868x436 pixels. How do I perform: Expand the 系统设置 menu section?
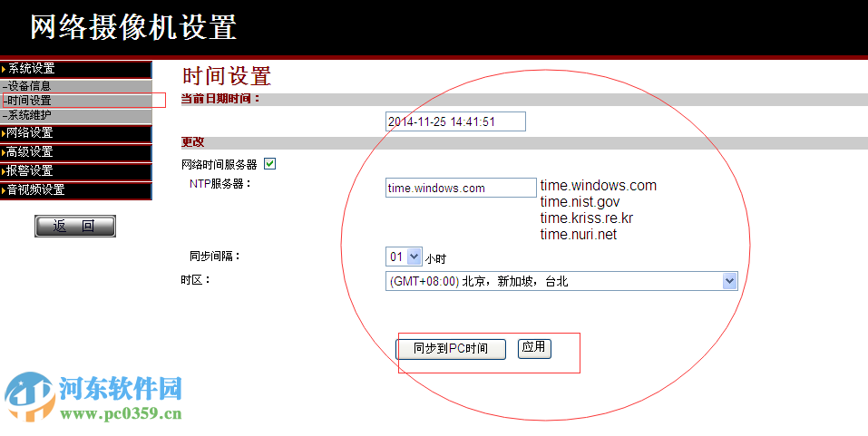pos(76,69)
